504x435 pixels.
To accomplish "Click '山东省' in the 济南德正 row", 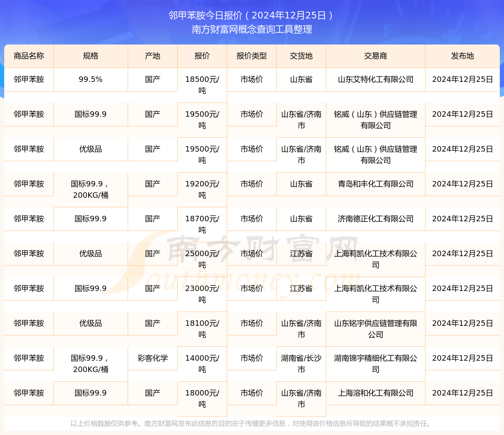I will [301, 219].
